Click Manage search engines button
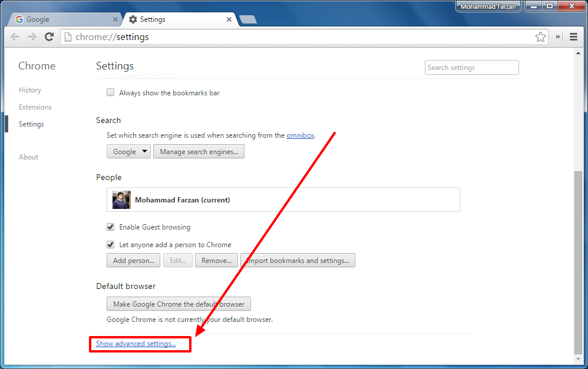The image size is (588, 369). pyautogui.click(x=199, y=151)
